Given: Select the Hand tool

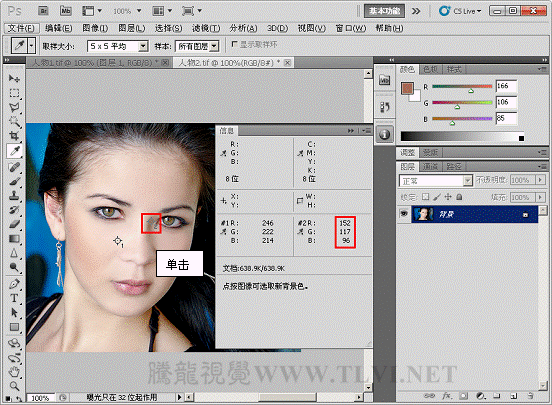Looking at the screenshot, I should 14,372.
